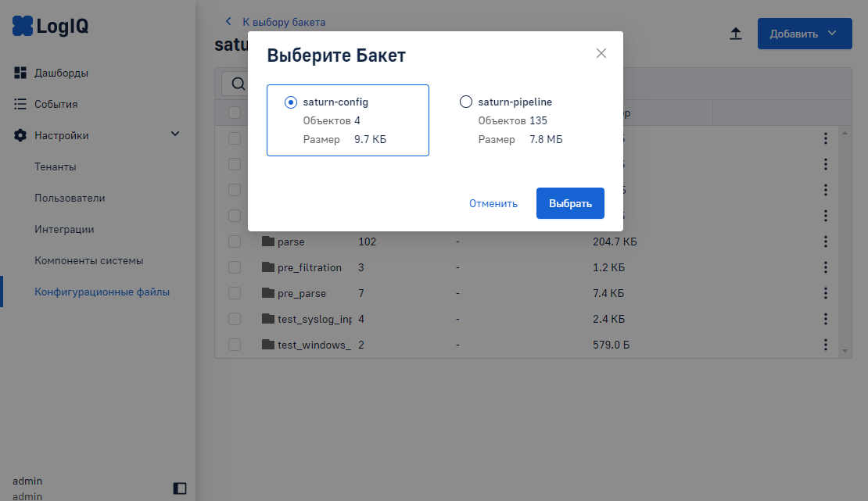The image size is (868, 501).
Task: Go to the Tenants menu item
Action: point(56,166)
